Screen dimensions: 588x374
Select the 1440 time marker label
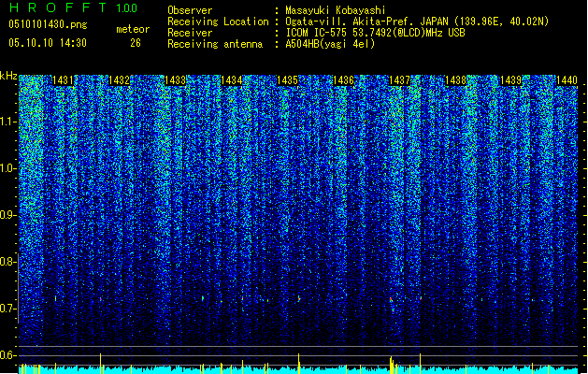[566, 80]
